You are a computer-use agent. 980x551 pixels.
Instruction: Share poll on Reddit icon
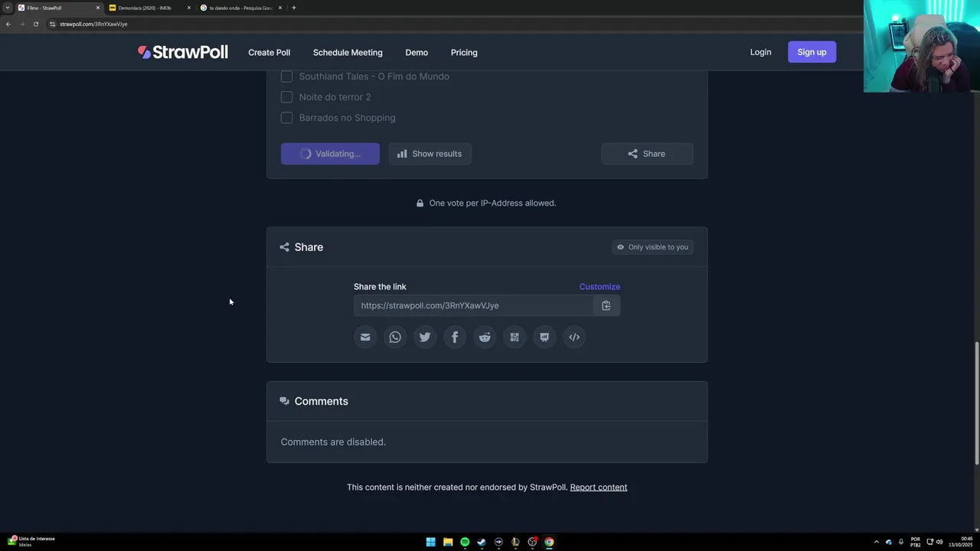[x=485, y=337]
